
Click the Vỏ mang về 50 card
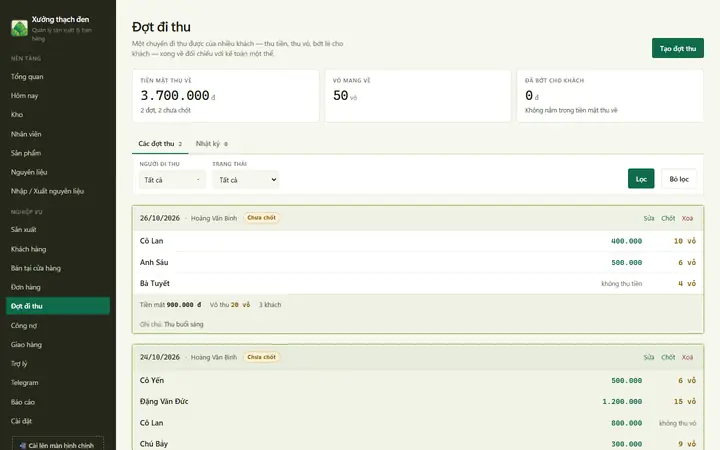tap(418, 96)
